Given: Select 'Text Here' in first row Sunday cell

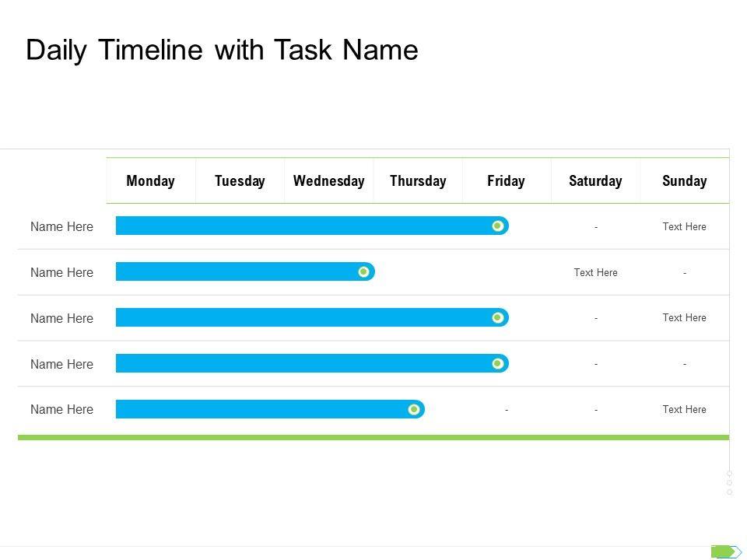Looking at the screenshot, I should point(684,227).
